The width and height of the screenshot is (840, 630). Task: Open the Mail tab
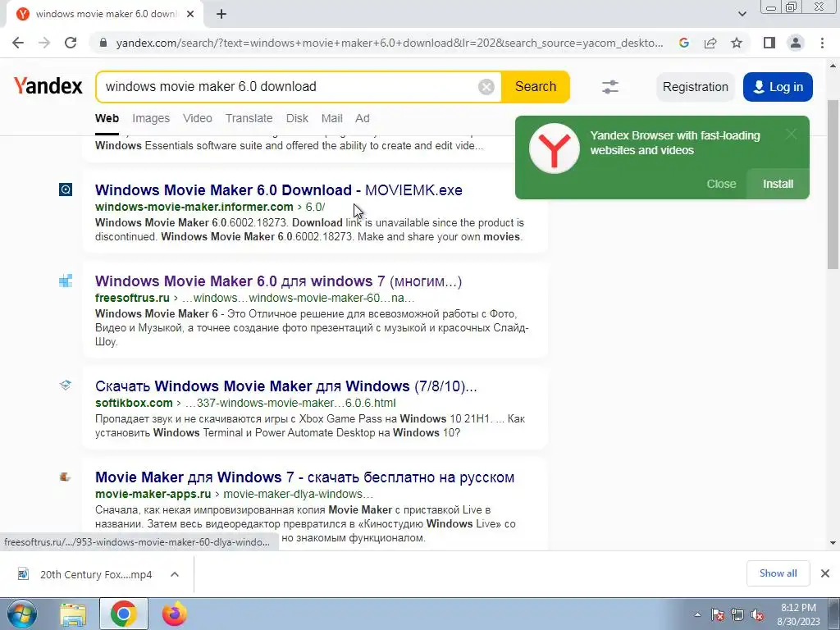click(331, 118)
